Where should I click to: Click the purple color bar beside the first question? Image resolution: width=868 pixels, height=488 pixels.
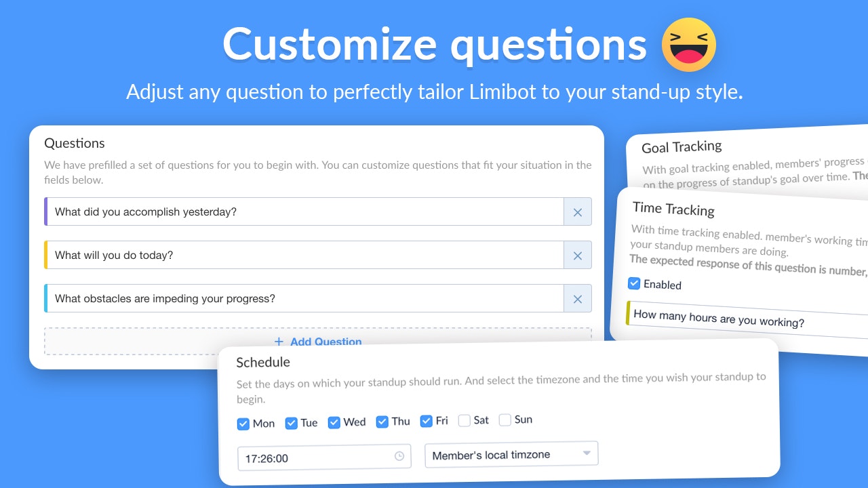point(47,211)
